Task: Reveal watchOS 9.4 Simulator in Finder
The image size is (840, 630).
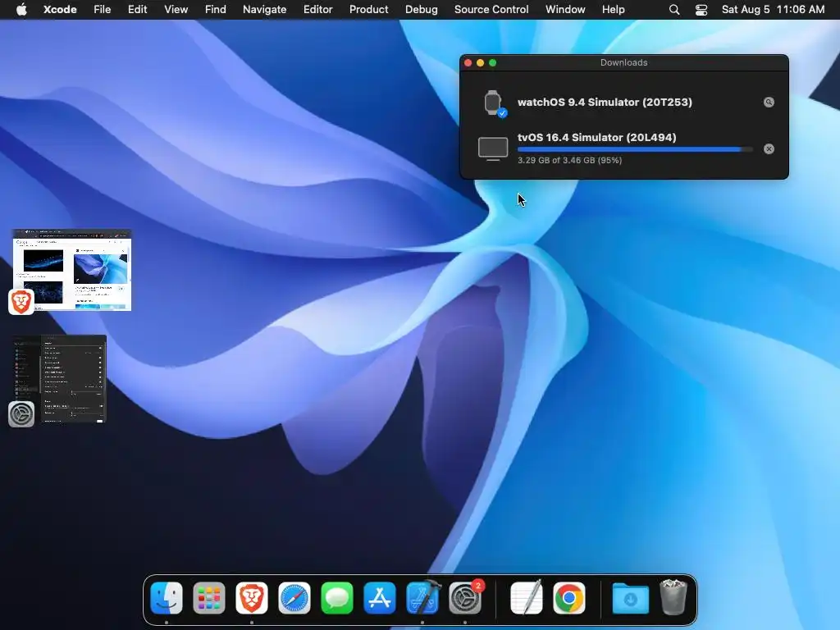Action: [x=769, y=103]
